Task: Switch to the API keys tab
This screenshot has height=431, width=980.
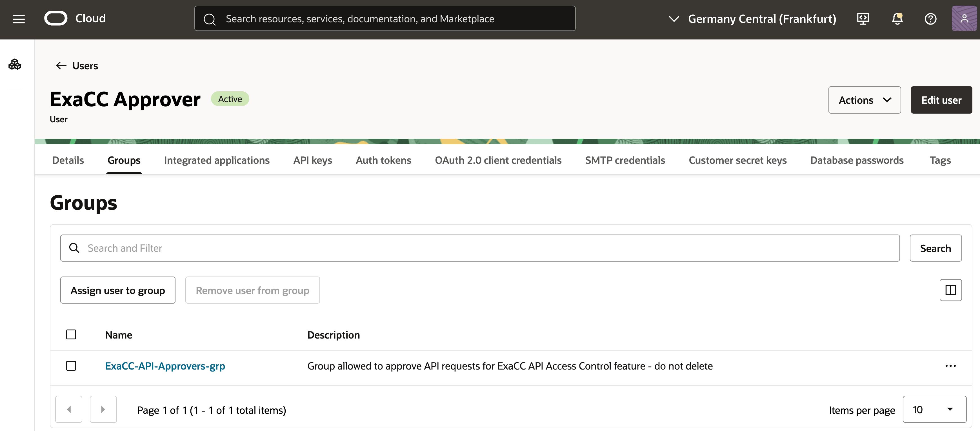Action: tap(312, 160)
